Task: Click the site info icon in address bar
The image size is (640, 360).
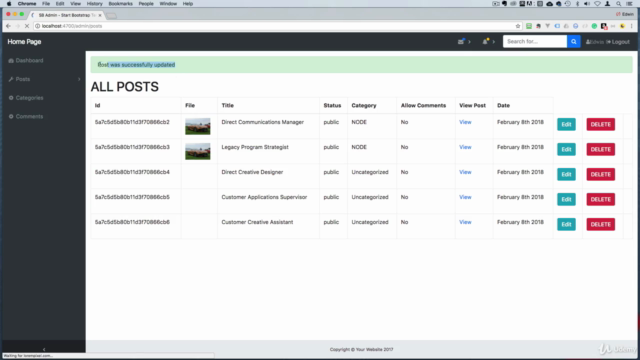Action: coord(38,26)
